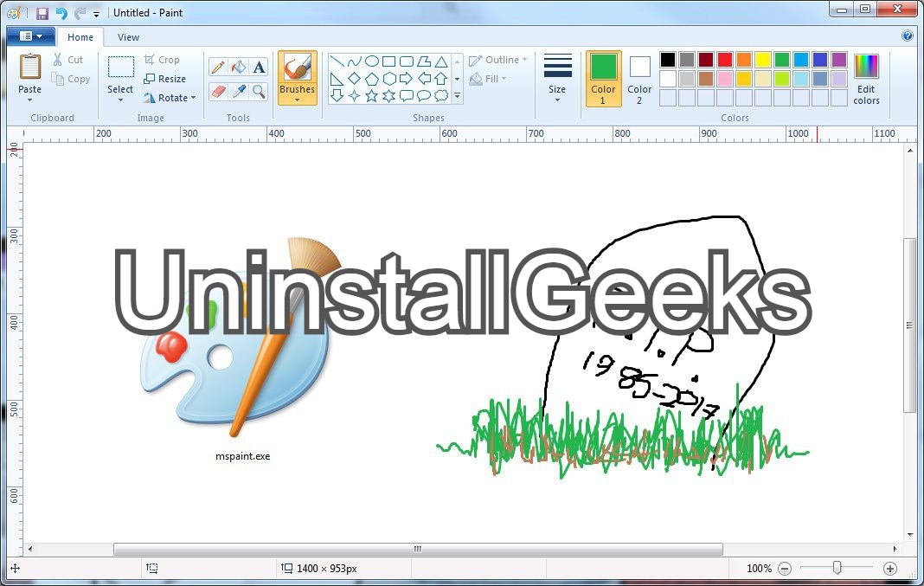Pick the red color swatch

point(725,60)
